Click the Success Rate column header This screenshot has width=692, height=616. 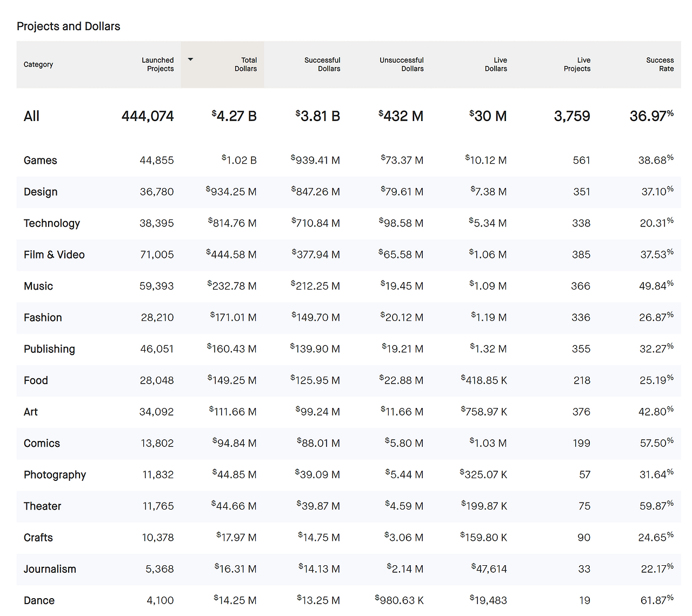(660, 64)
